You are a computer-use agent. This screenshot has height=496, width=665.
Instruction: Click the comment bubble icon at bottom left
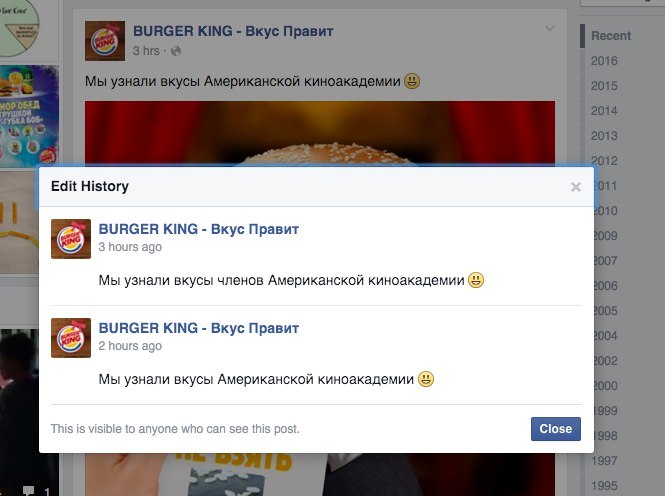click(x=28, y=491)
